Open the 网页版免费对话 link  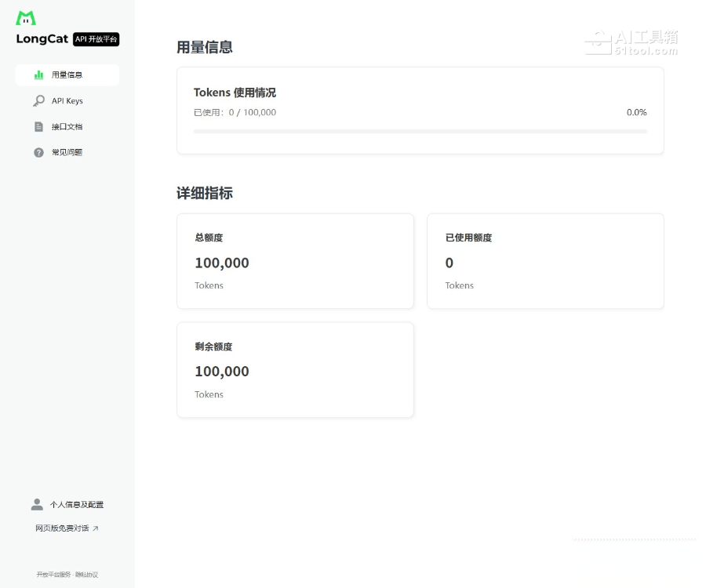(62, 528)
